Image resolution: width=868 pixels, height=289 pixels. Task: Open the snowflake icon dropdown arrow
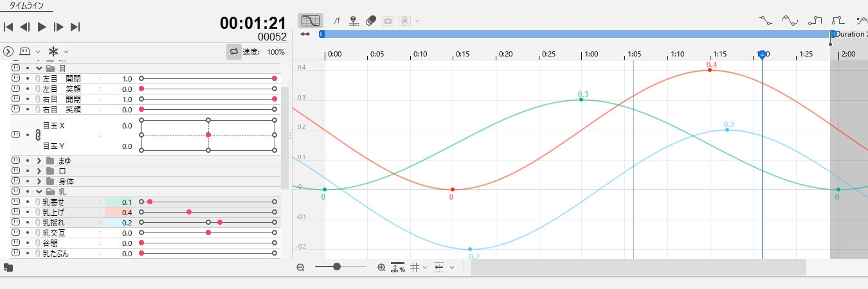[66, 51]
